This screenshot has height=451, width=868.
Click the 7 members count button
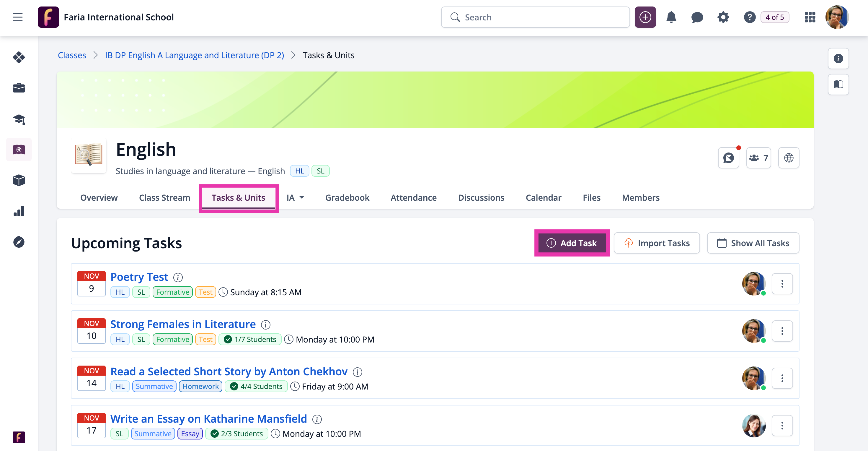(758, 158)
